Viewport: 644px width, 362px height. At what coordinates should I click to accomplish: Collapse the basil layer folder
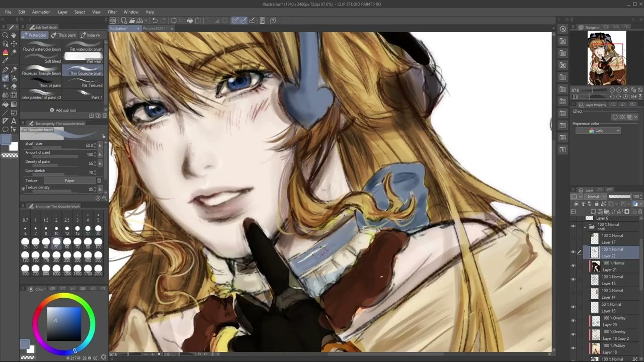[x=585, y=227]
